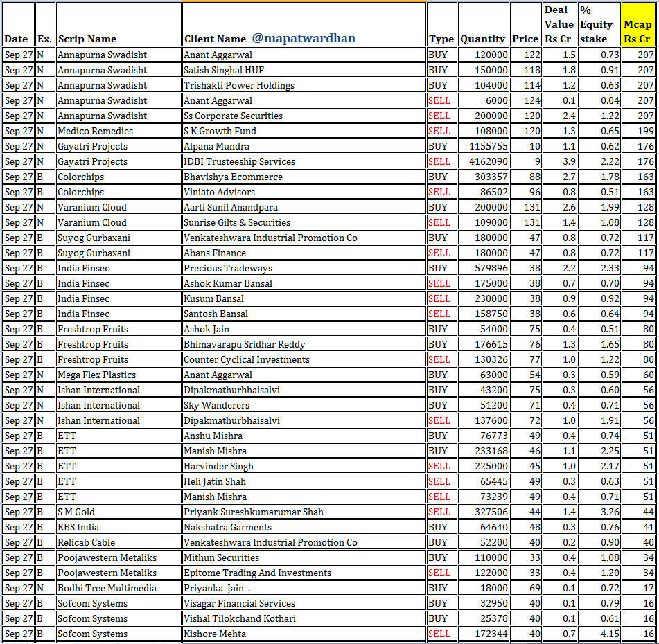Select Harvinder Singh cell
The height and width of the screenshot is (644, 659).
(x=304, y=466)
